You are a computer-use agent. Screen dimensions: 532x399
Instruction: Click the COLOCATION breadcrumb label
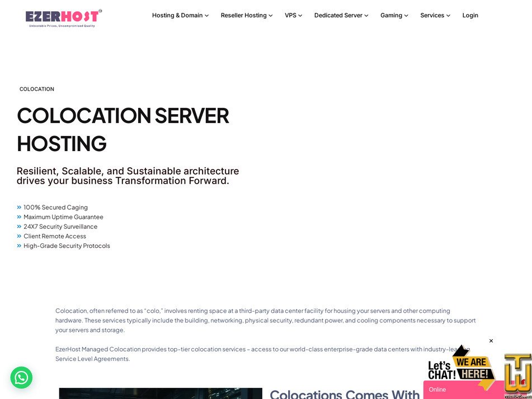pos(36,88)
